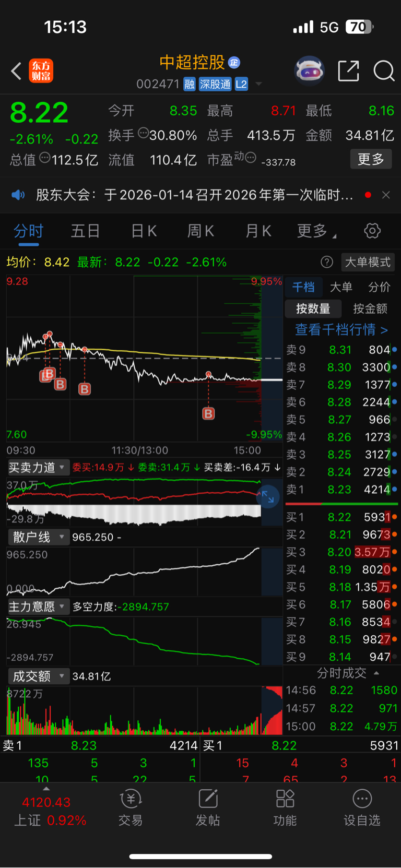Open the 主力意愿 indicator dropdown
Viewport: 401px width, 868px height.
pyautogui.click(x=38, y=607)
